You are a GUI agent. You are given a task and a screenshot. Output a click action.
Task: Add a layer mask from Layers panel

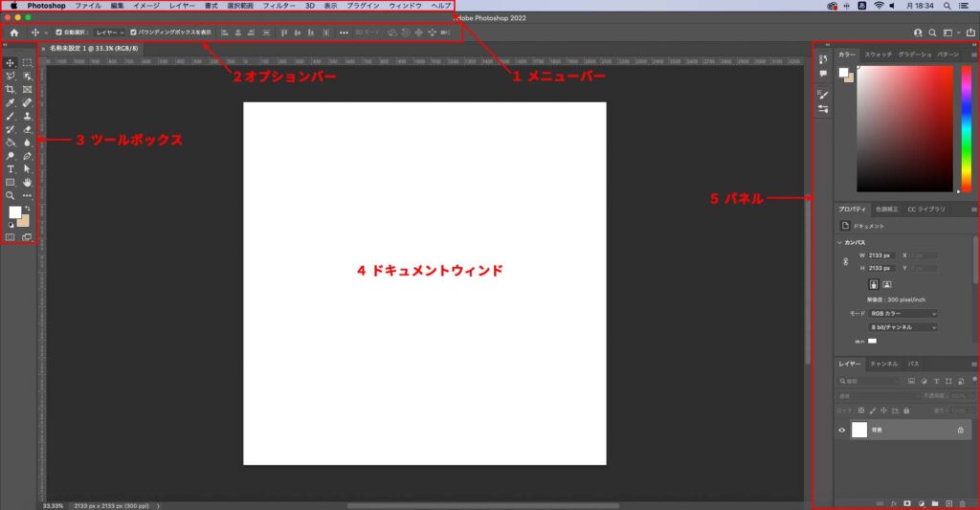click(x=907, y=503)
